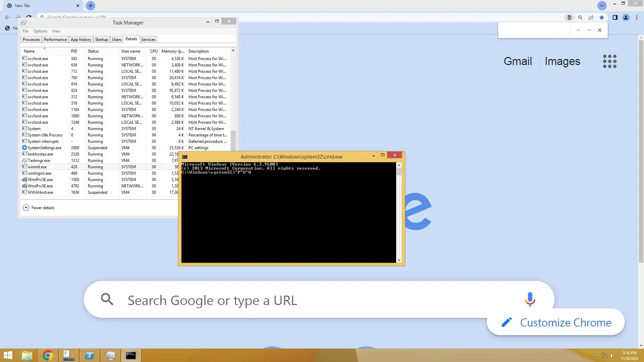
Task: Click the Chrome three-dot menu icon
Action: (x=637, y=17)
